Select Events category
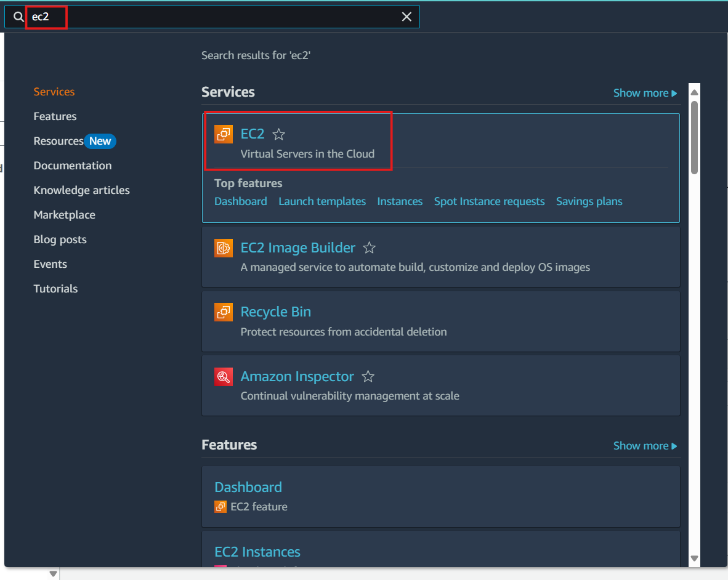The width and height of the screenshot is (728, 580). click(50, 264)
